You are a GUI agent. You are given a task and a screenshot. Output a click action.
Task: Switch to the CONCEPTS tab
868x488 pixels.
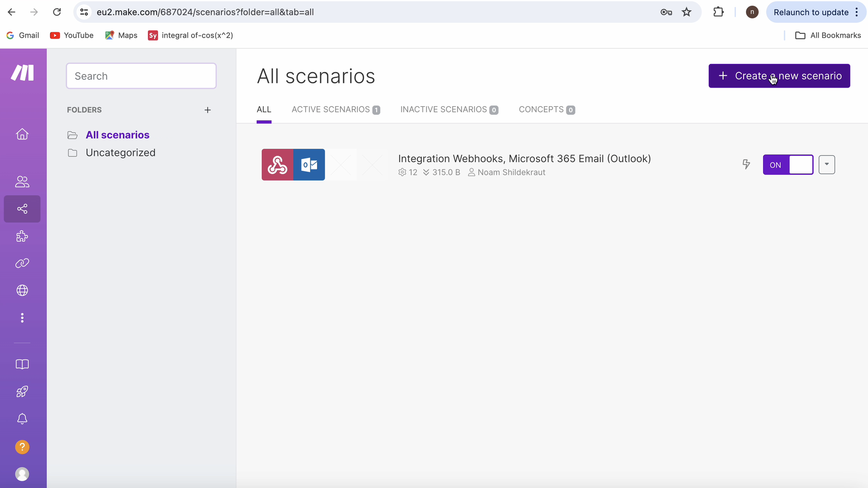coord(547,110)
